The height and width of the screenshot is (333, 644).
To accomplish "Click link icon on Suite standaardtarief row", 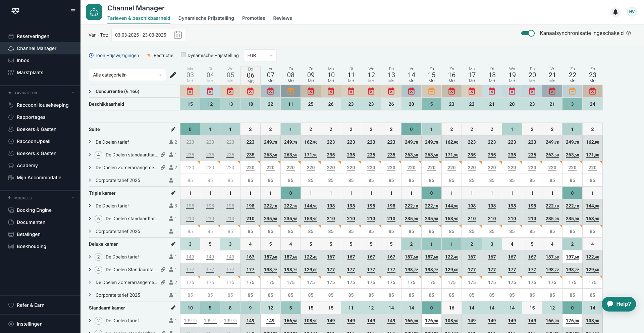I will (x=163, y=155).
